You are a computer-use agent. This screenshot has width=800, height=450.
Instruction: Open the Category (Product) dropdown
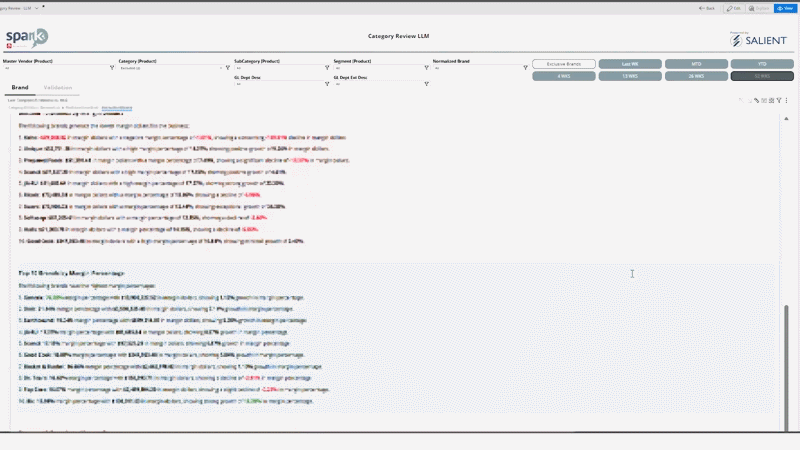click(170, 68)
